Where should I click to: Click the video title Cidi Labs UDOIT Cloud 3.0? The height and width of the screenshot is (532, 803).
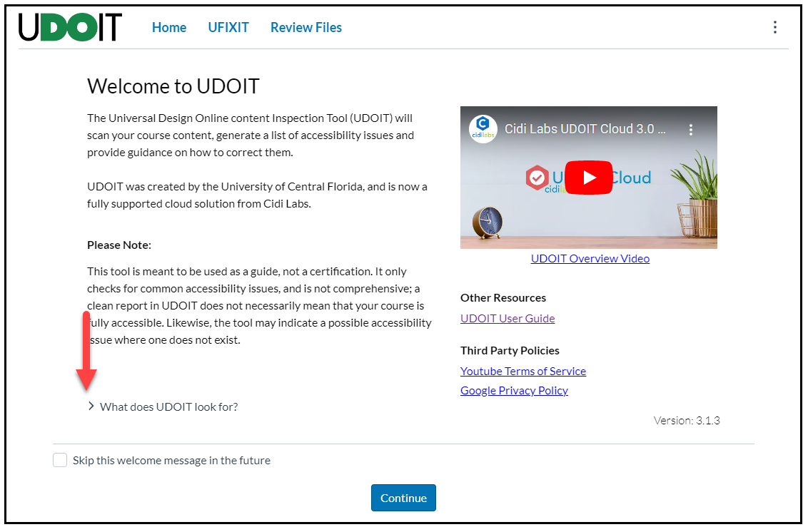tap(585, 129)
